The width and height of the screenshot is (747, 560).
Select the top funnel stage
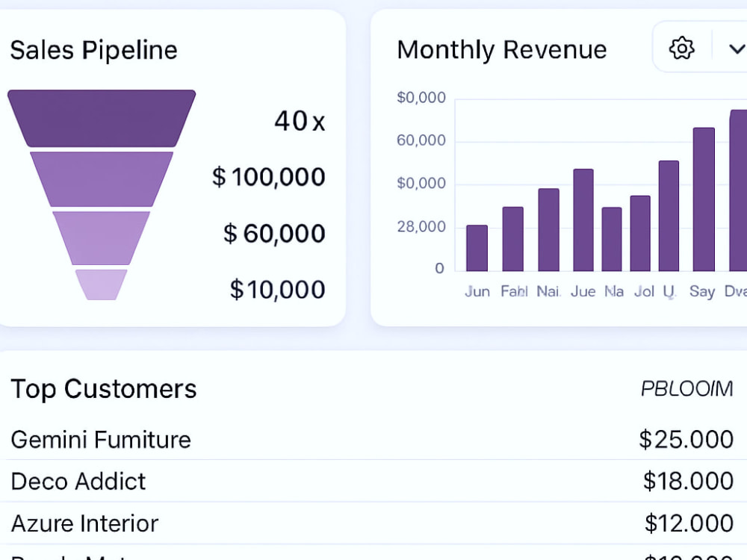pyautogui.click(x=102, y=118)
